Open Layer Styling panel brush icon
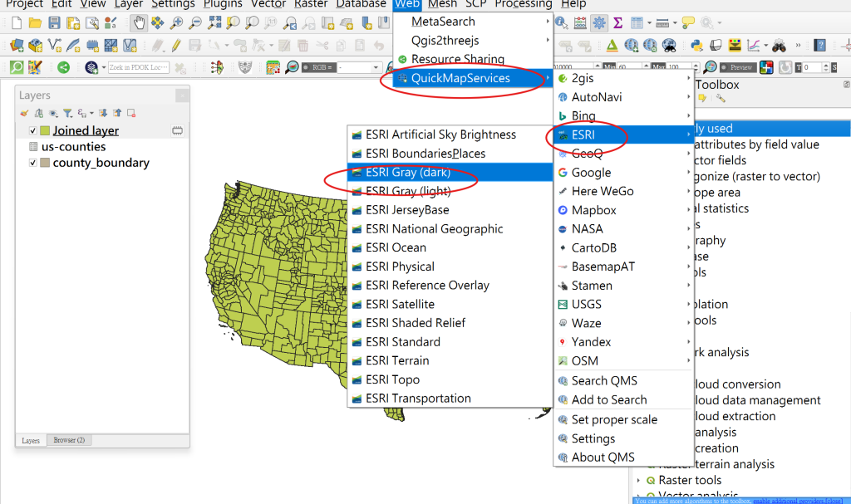The image size is (851, 504). 24,113
